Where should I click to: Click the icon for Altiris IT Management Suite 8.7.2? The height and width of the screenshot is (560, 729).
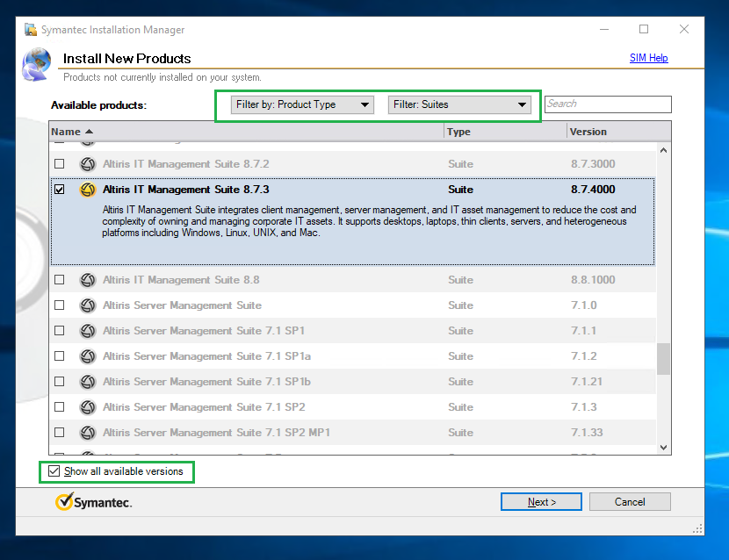pos(88,164)
